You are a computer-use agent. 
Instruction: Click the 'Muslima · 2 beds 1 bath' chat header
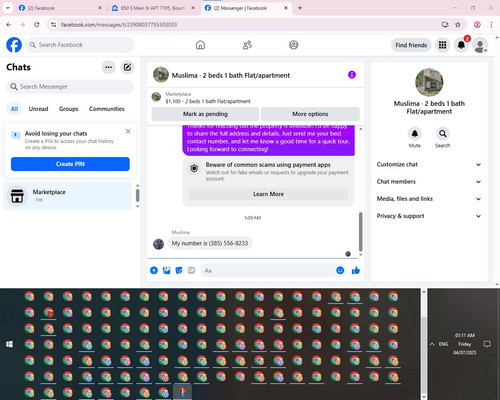pos(231,75)
